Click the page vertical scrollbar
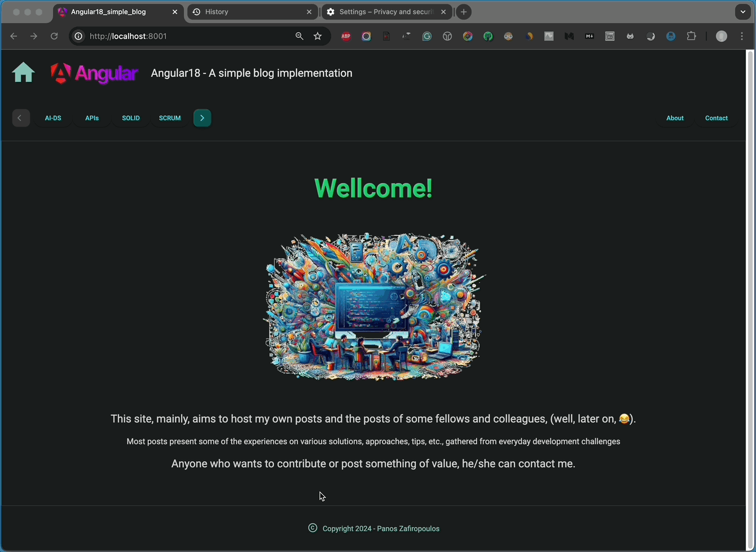The width and height of the screenshot is (756, 552). (x=750, y=299)
